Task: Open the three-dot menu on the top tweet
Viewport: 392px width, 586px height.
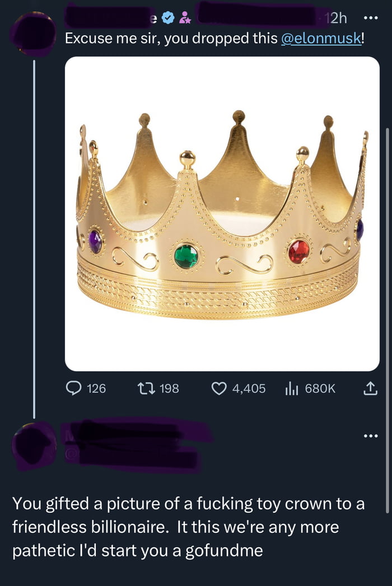Action: 371,18
